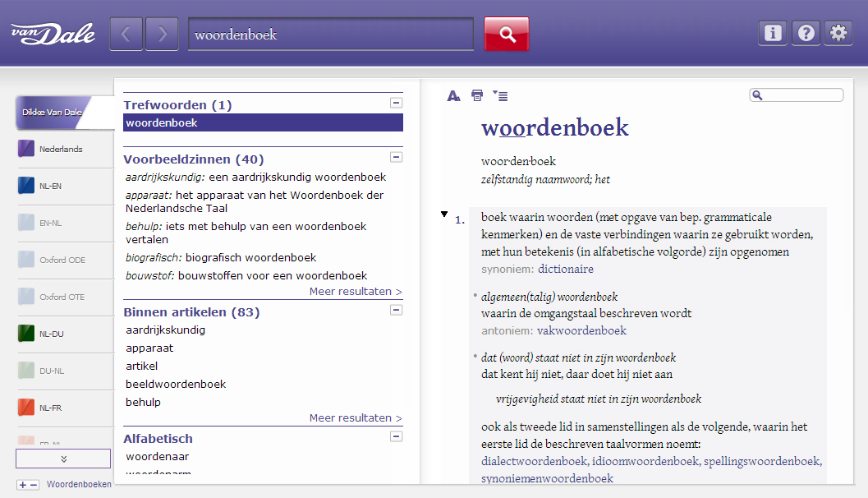Open the dialectwoordenboek link

tap(535, 462)
